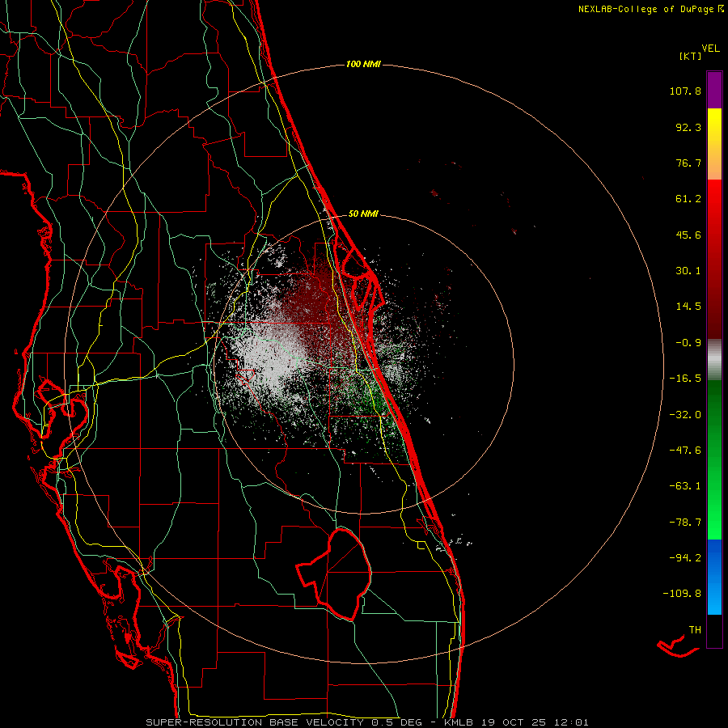728x728 pixels.
Task: Click the gray near-zero segment of the color bar
Action: pyautogui.click(x=714, y=360)
